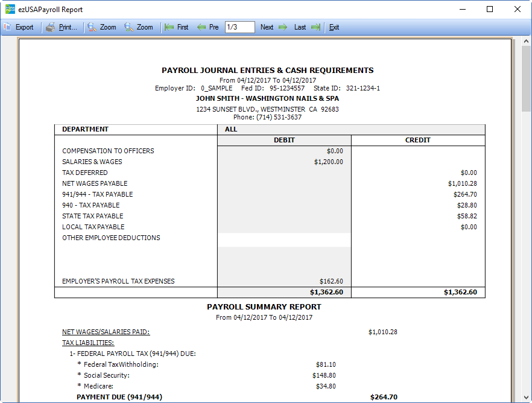This screenshot has height=403, width=532.
Task: Click the Next green right arrow icon
Action: point(282,27)
